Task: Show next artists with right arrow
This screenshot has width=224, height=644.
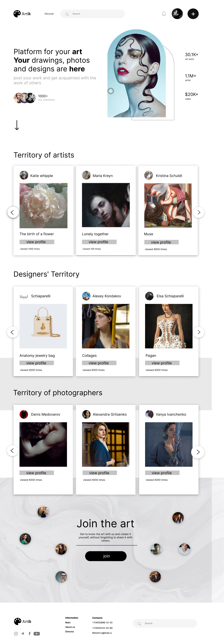Action: click(x=199, y=212)
